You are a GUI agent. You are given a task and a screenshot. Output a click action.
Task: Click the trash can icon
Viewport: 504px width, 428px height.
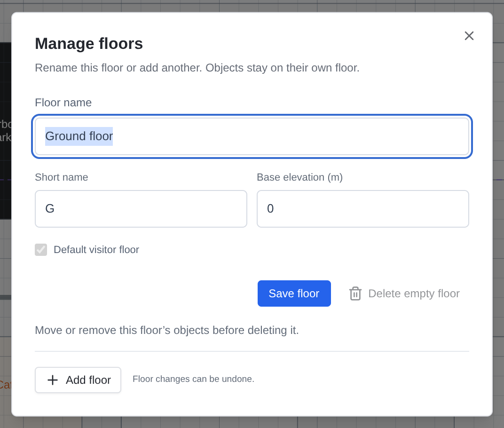(x=355, y=293)
